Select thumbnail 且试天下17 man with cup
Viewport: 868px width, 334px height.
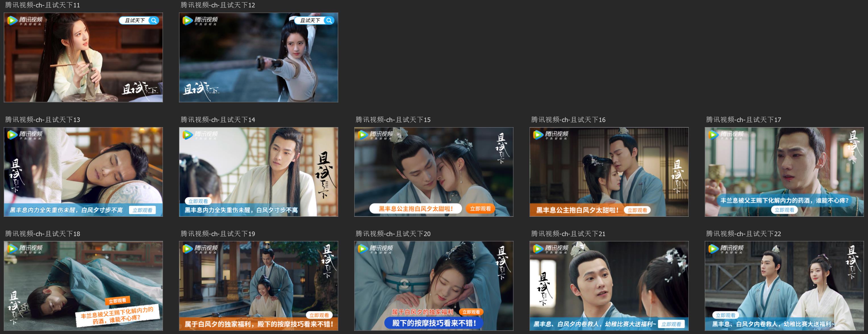click(784, 172)
